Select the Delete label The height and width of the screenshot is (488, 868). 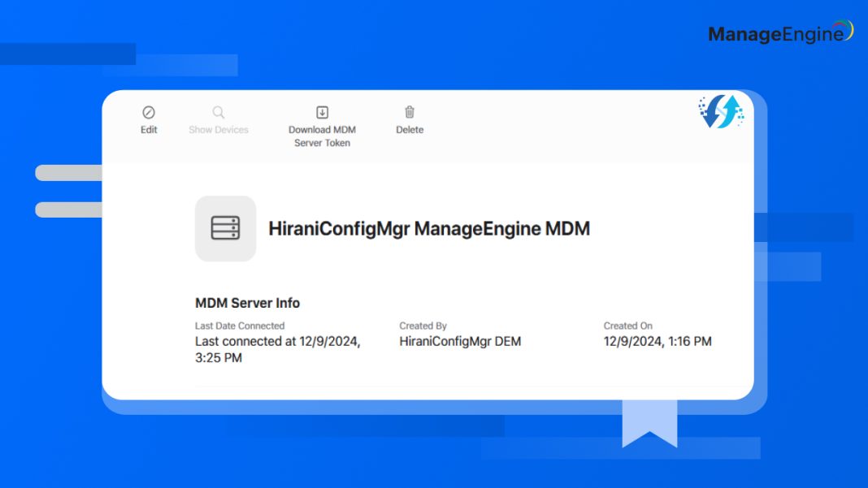(410, 129)
